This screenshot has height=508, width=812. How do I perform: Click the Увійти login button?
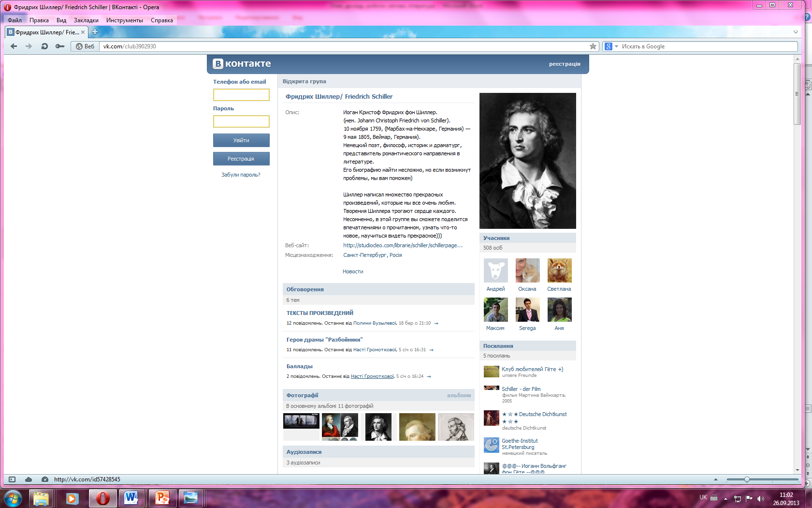click(241, 140)
